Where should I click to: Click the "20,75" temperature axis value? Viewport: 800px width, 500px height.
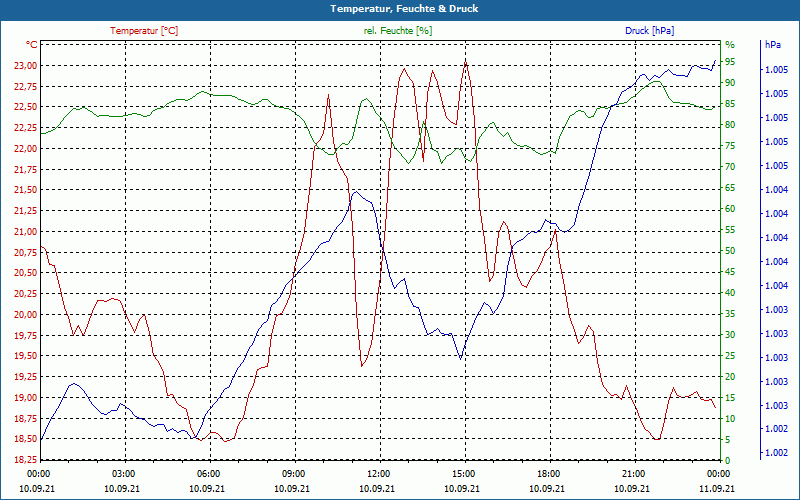click(x=25, y=252)
